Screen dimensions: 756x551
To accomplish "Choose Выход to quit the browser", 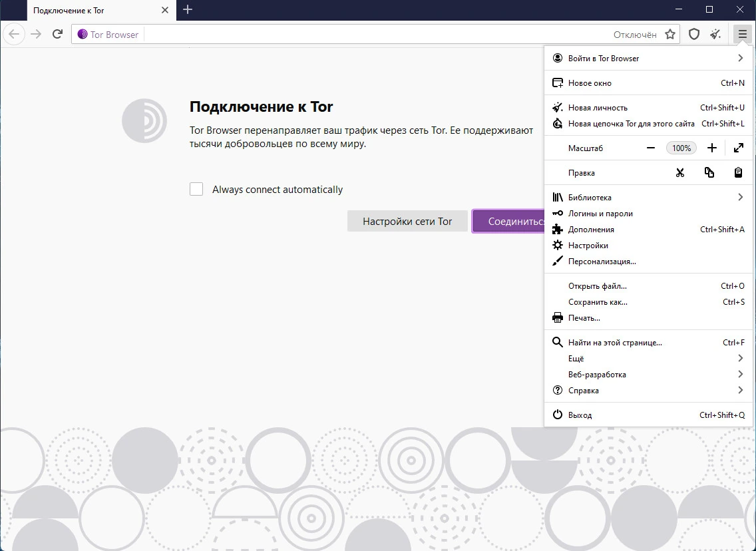I will point(648,415).
